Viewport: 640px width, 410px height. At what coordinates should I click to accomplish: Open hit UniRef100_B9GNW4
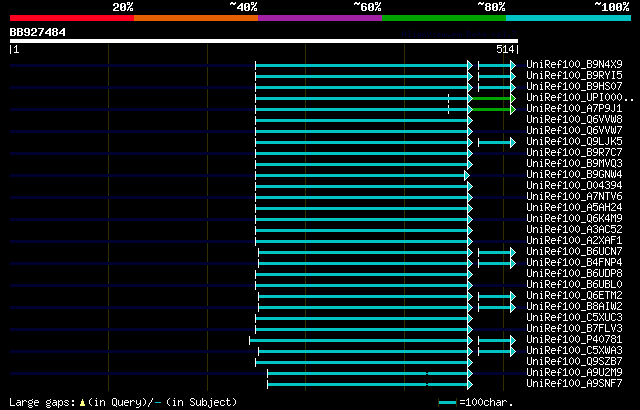pyautogui.click(x=574, y=175)
